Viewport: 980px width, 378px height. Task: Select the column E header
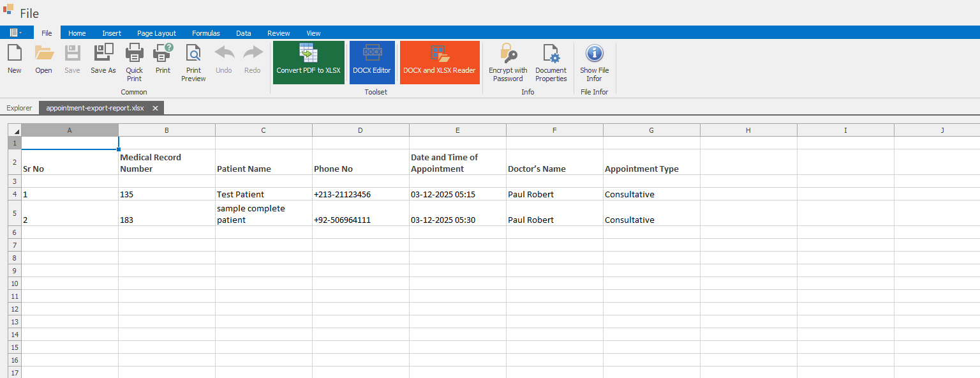(x=457, y=130)
